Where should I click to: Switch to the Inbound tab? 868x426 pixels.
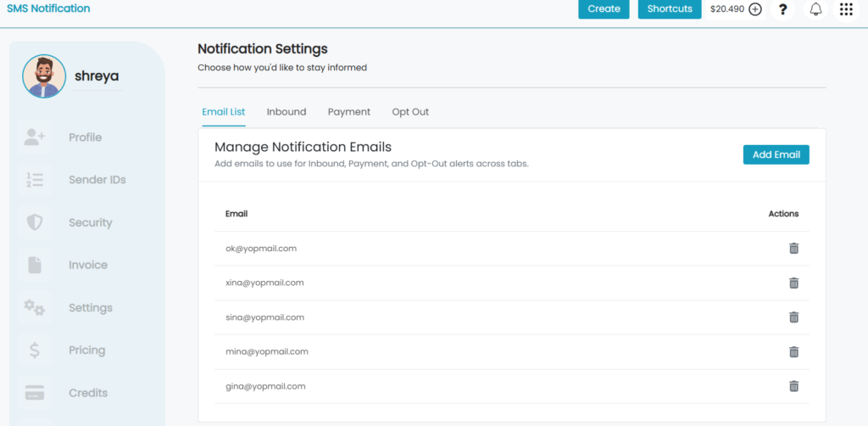pos(287,112)
